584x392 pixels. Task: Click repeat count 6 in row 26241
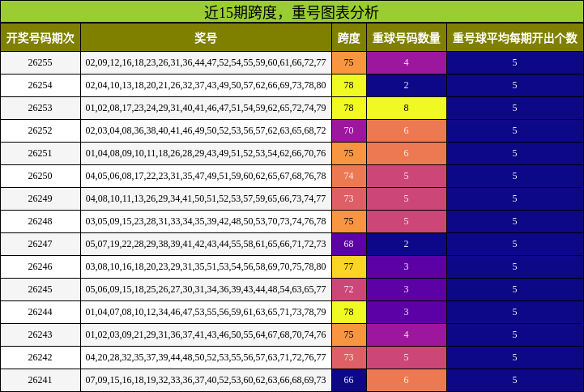pos(407,381)
